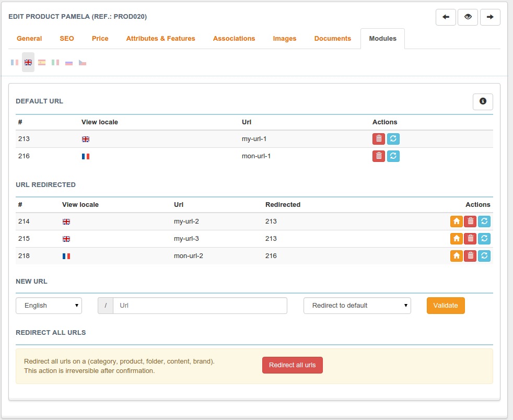
Task: Go to next product with right arrow
Action: coord(490,17)
